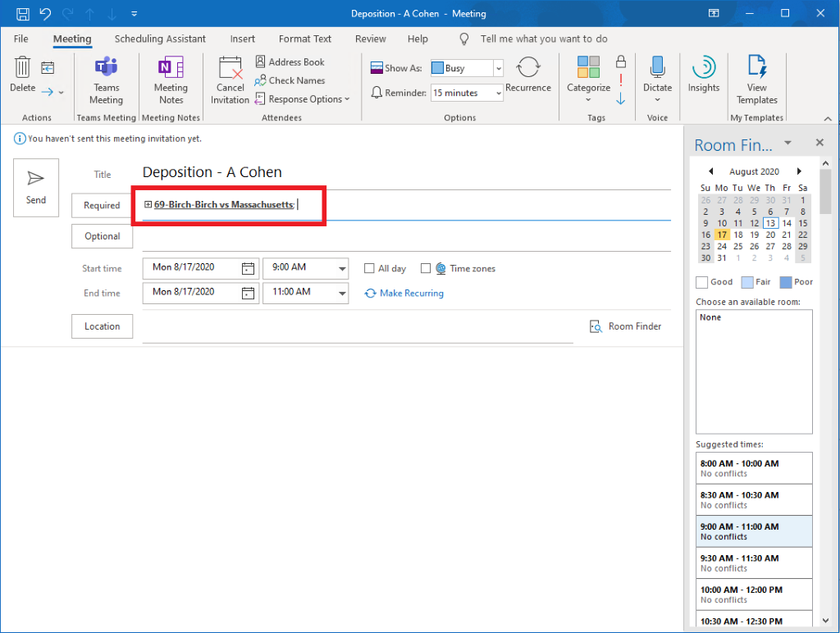Open Categorize color options

point(588,79)
